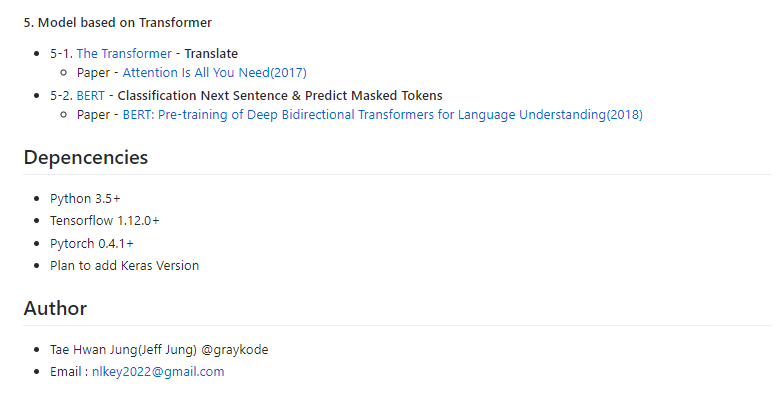Click the 'Plan to add Keras Version' item
Image resolution: width=783 pixels, height=408 pixels.
click(124, 266)
